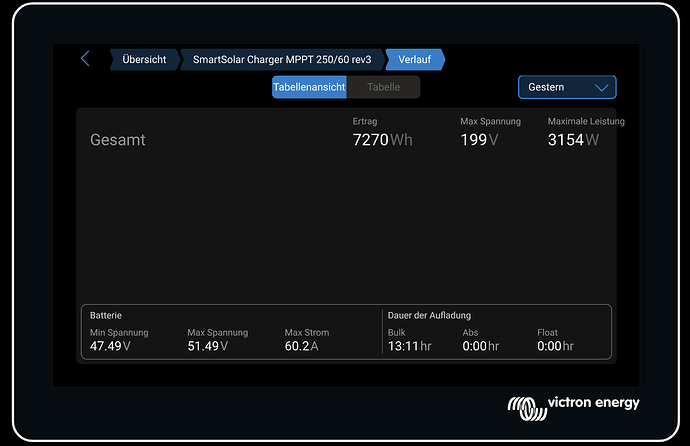The image size is (690, 446).
Task: Click the Min Spannung label in Batterie
Action: [119, 333]
